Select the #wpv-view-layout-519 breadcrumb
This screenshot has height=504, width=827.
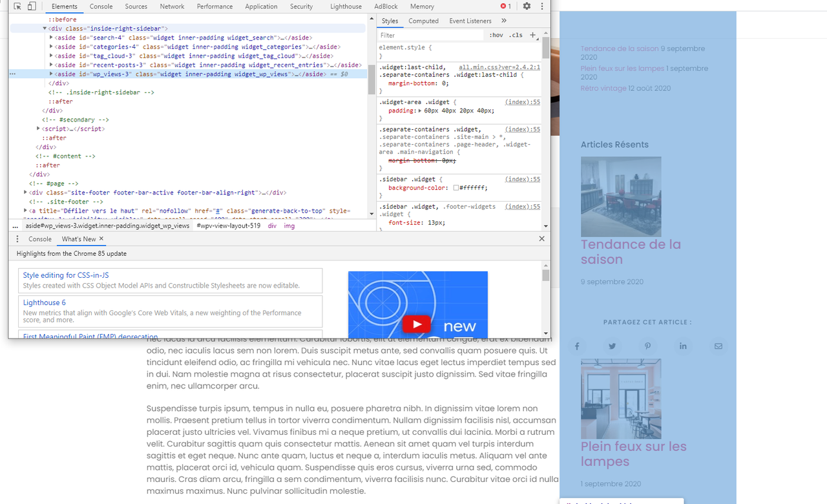point(229,226)
